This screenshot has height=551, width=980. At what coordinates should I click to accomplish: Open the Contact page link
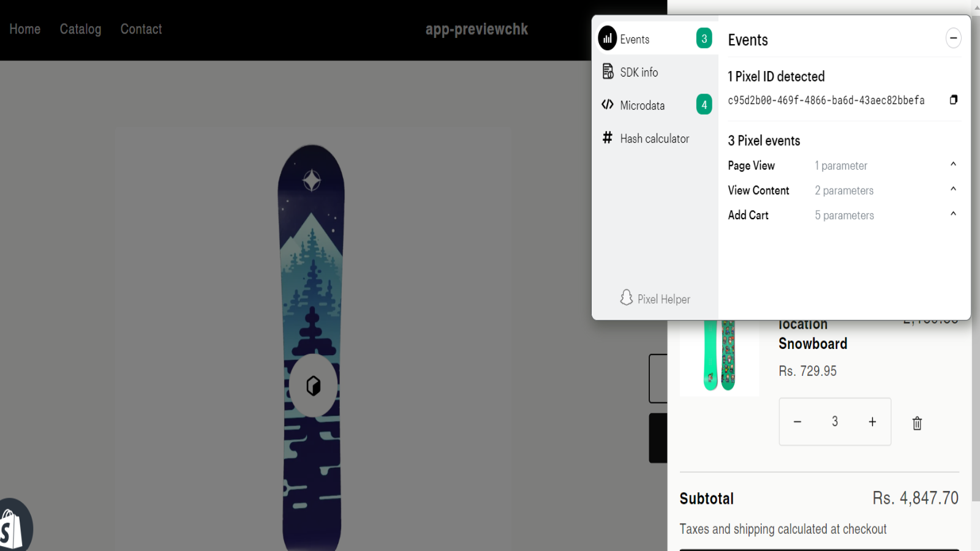point(141,29)
